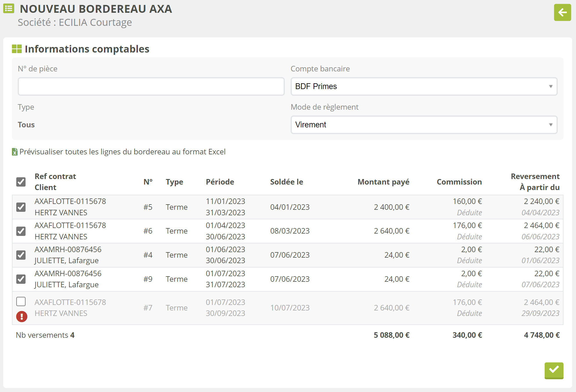Uncheck payment #9 row checkbox
This screenshot has width=576, height=392.
coord(21,279)
